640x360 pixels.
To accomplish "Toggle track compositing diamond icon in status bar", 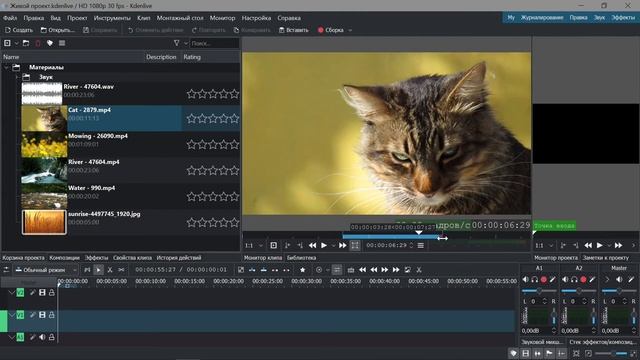I will point(513,353).
